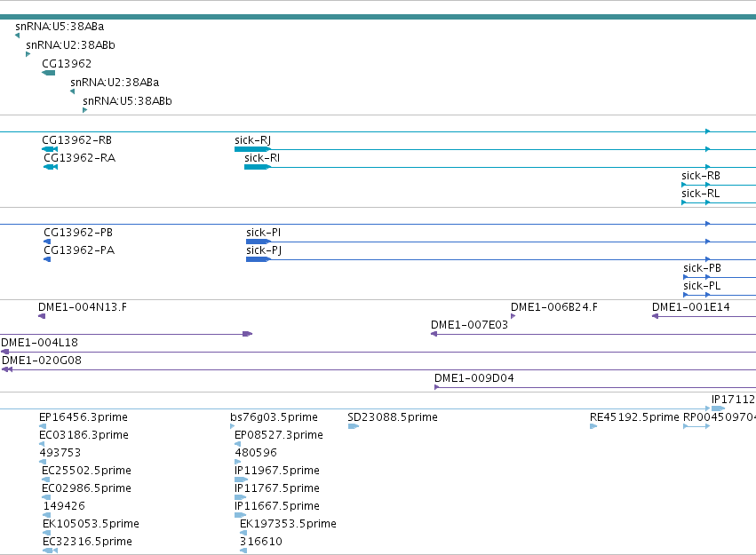Select the RE45192.5prime EST label

[x=634, y=417]
